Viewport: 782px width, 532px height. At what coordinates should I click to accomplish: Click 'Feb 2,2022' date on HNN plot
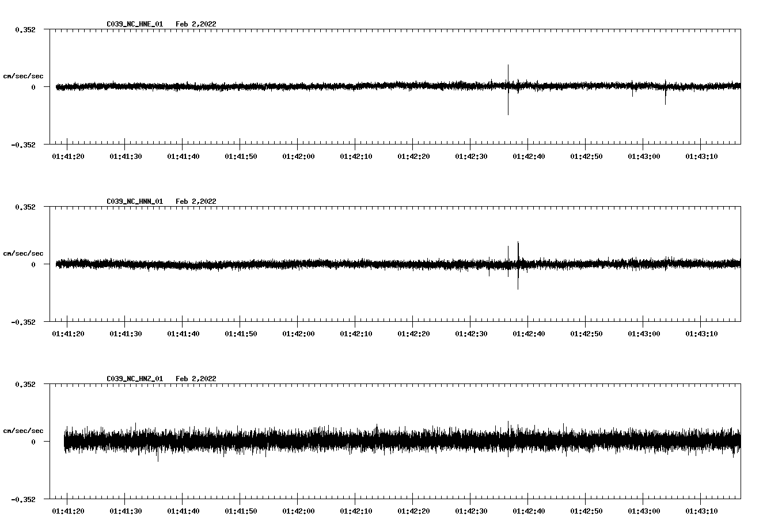point(196,202)
